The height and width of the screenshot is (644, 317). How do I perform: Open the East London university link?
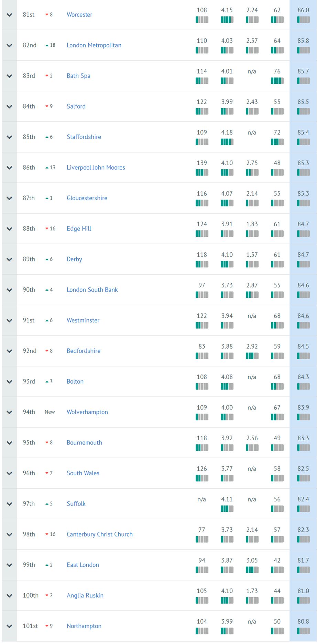click(x=83, y=565)
